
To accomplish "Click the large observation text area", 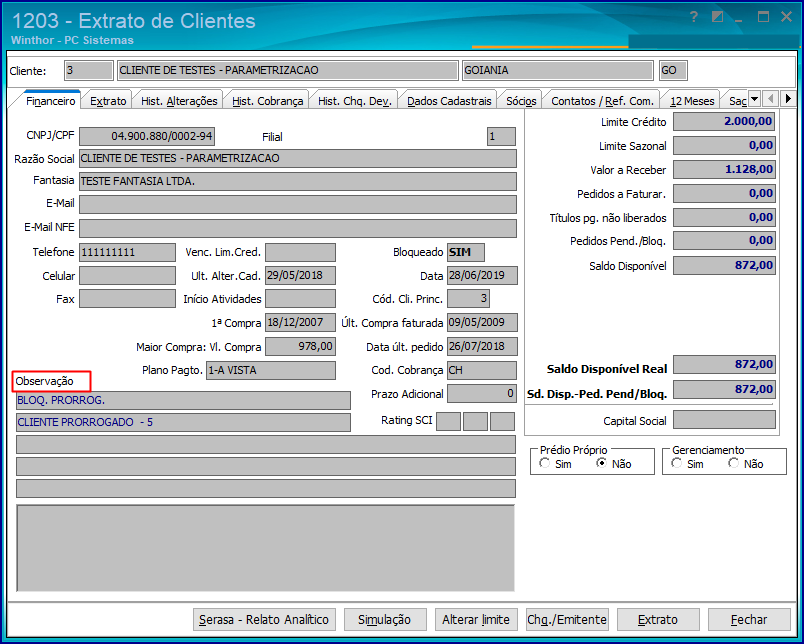I will tap(266, 548).
